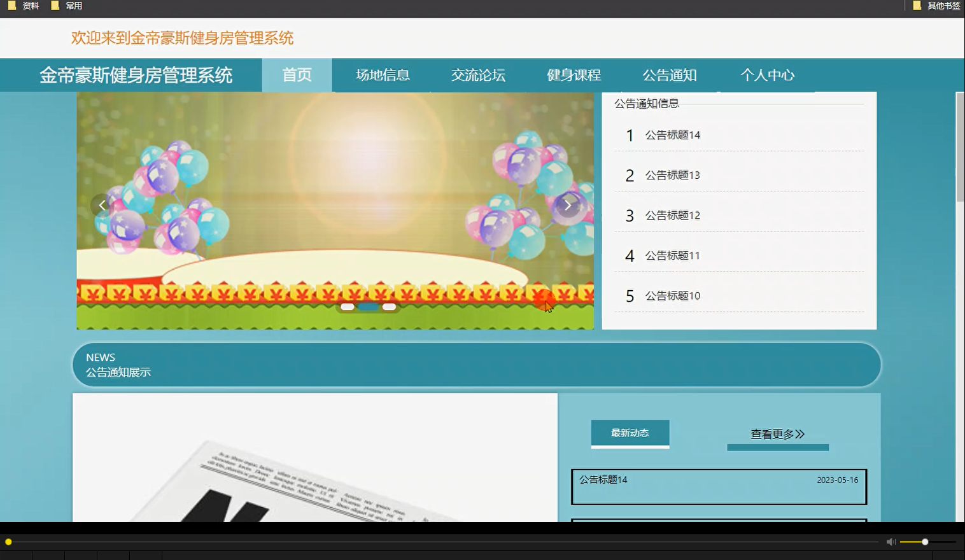Switch to the 场地信息 tab
The width and height of the screenshot is (965, 560).
click(x=383, y=74)
